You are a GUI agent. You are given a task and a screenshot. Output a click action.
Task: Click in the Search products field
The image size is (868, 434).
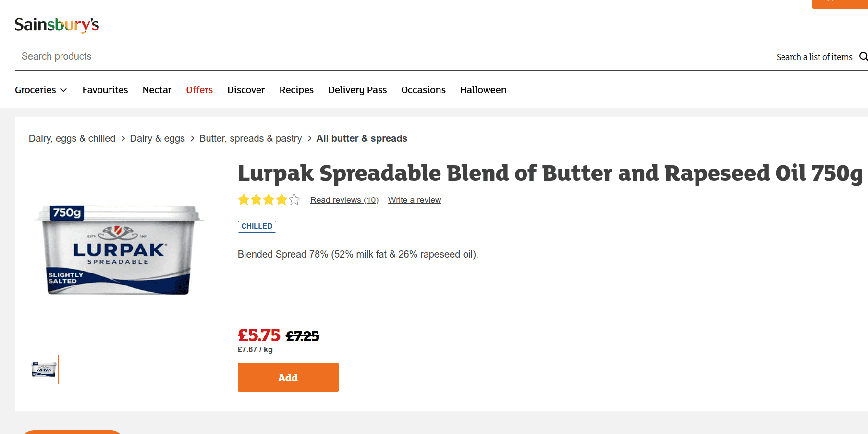pyautogui.click(x=384, y=57)
